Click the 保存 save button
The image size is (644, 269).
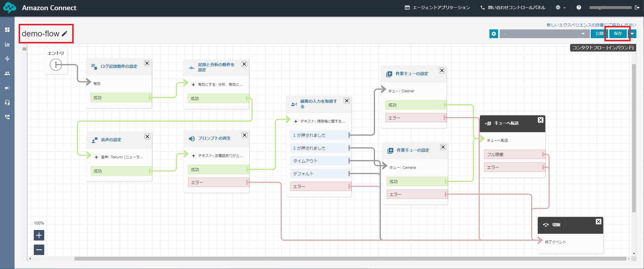coord(618,34)
